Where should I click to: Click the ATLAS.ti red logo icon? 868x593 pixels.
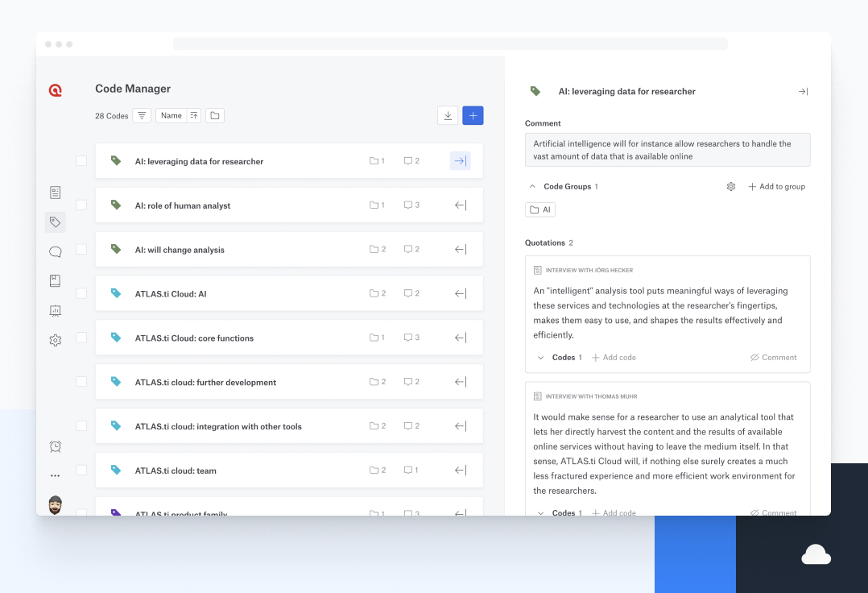[x=55, y=90]
